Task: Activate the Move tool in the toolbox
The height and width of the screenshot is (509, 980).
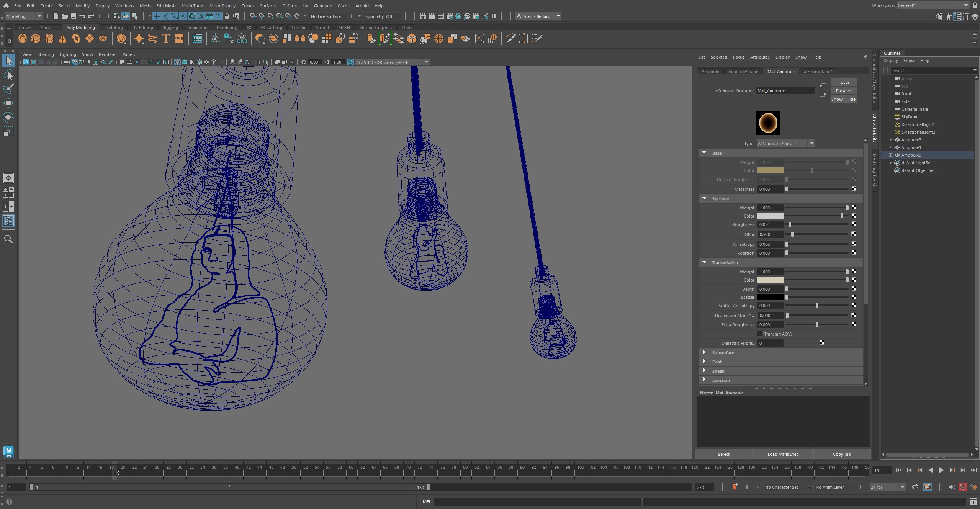Action: (x=8, y=103)
